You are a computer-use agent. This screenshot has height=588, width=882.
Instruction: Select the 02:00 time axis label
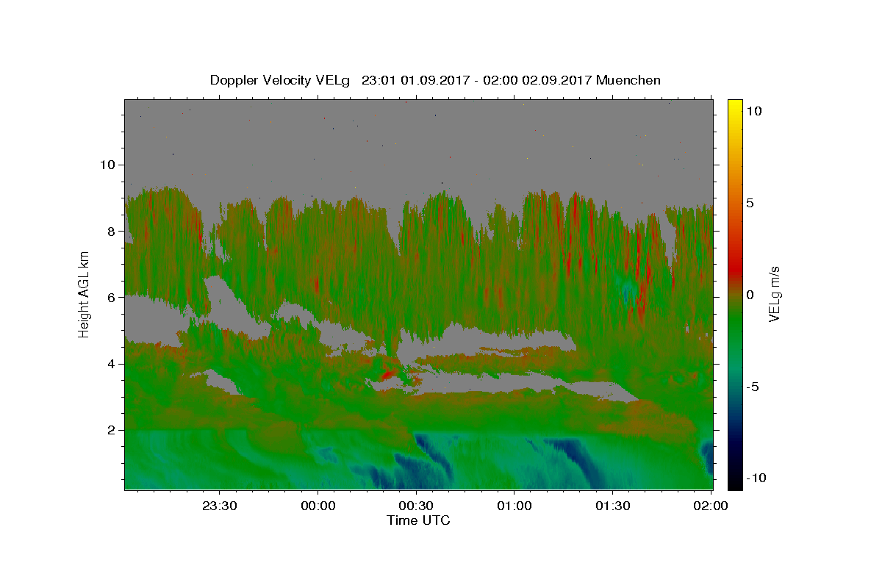tap(711, 506)
